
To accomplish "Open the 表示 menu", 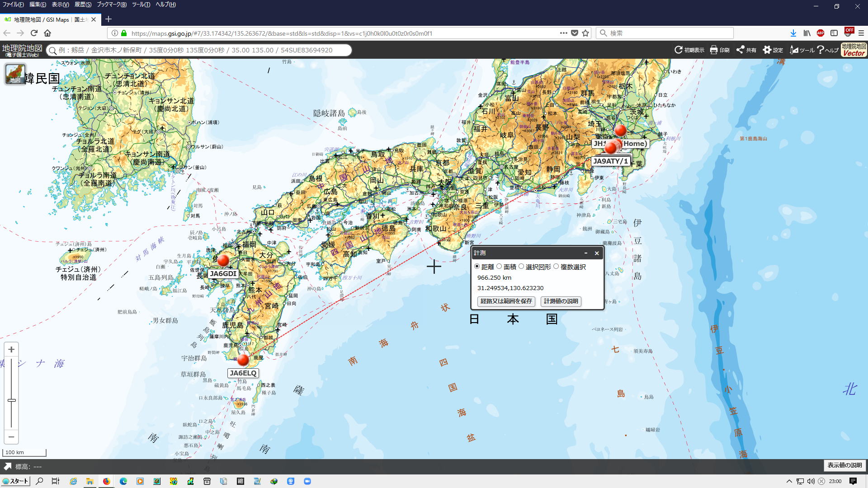I will click(x=60, y=5).
